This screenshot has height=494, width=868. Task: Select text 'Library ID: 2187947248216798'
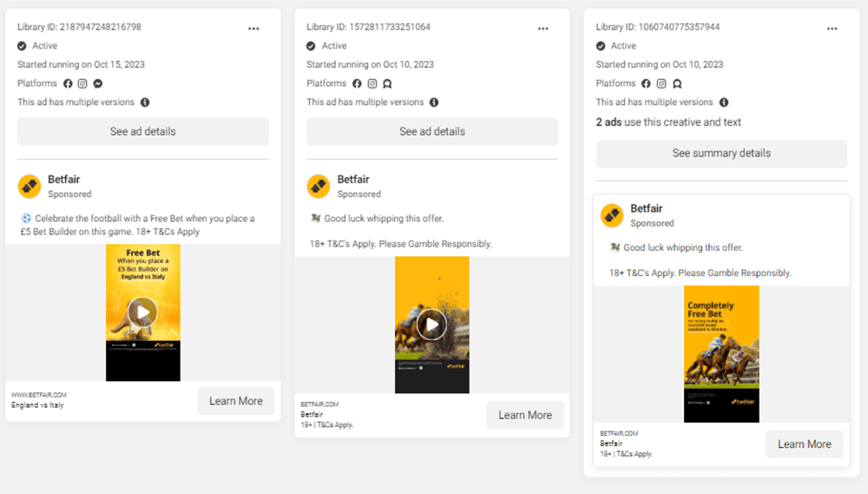coord(79,27)
